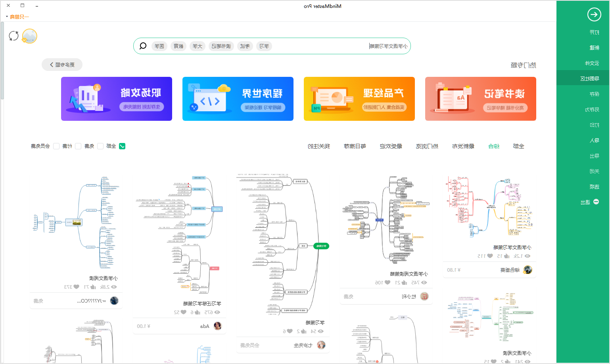Click thumbs-up icon on 学习迁移学习策略 card
This screenshot has height=364, width=610.
(197, 313)
